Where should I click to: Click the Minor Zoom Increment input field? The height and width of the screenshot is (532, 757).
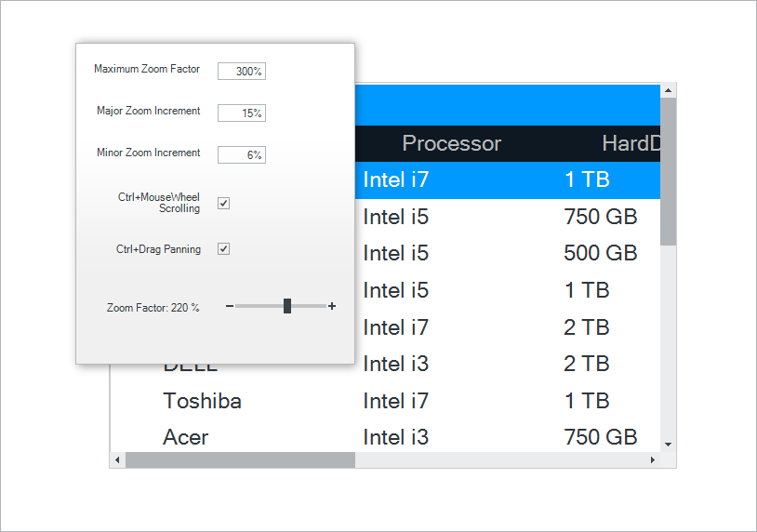242,155
